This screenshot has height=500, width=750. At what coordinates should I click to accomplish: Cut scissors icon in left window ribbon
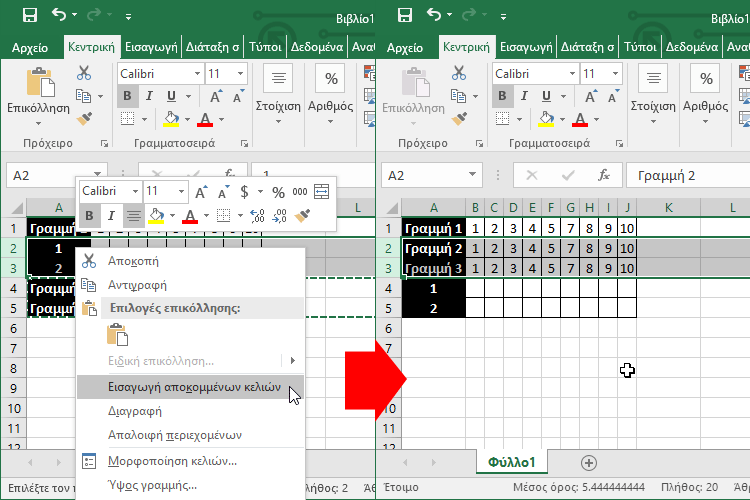pos(84,73)
